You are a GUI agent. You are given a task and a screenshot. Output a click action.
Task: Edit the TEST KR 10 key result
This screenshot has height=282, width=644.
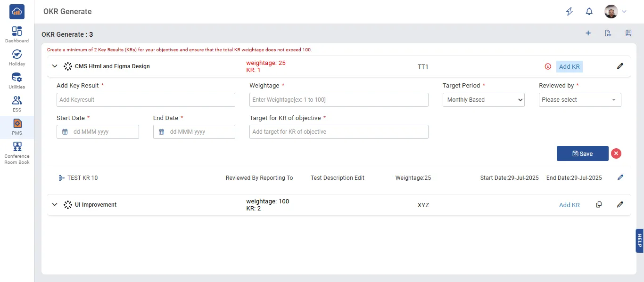point(620,177)
